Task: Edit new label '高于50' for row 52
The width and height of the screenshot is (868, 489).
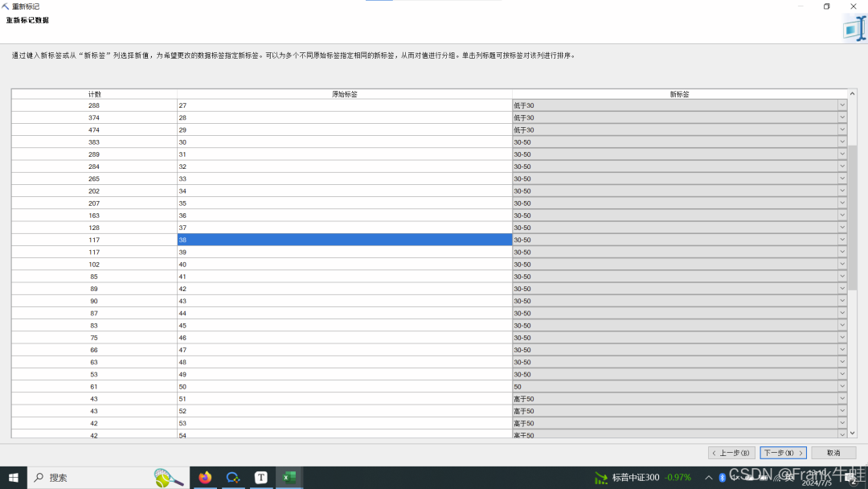Action: 675,411
